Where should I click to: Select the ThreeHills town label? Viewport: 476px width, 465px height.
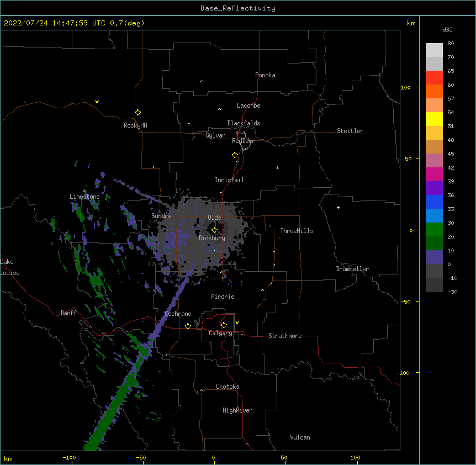click(297, 231)
